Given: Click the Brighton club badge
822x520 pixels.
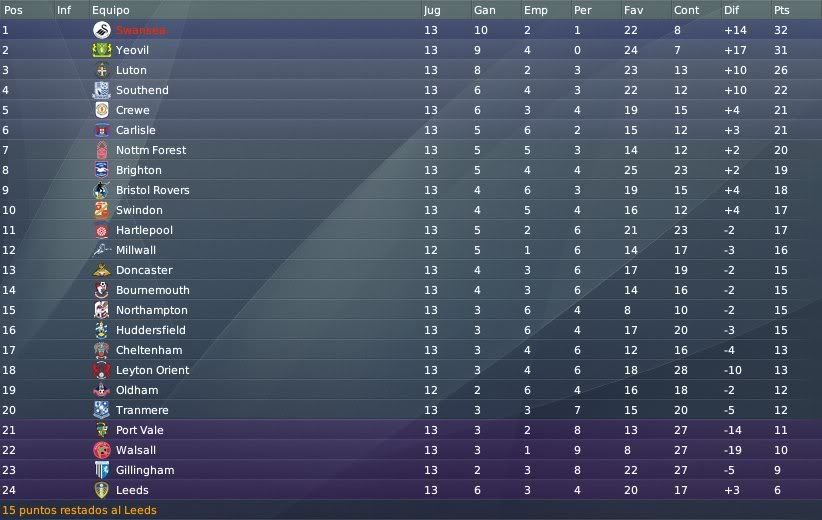Looking at the screenshot, I should click(x=102, y=170).
